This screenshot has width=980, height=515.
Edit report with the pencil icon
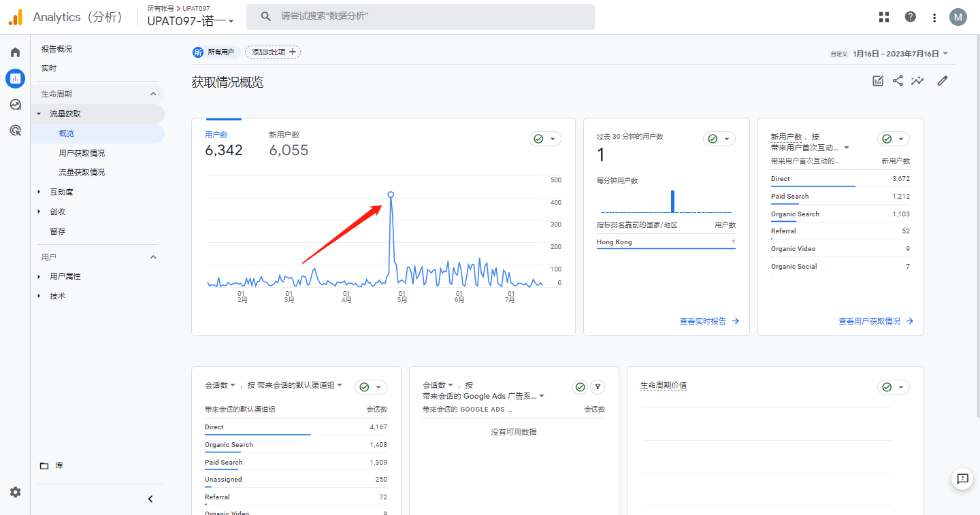943,81
